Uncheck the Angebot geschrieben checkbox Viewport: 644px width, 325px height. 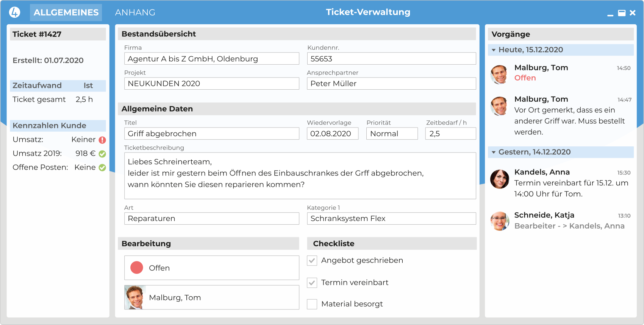point(312,261)
